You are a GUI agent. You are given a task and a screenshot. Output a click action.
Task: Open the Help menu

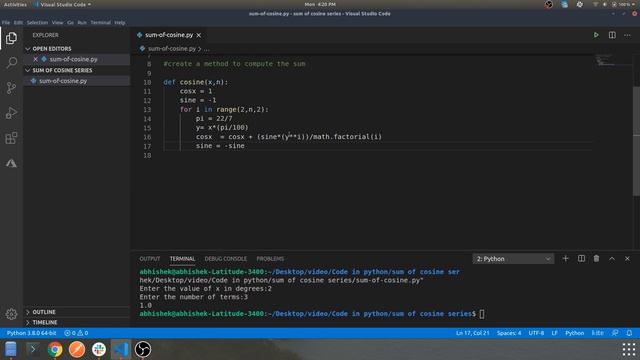(x=120, y=23)
